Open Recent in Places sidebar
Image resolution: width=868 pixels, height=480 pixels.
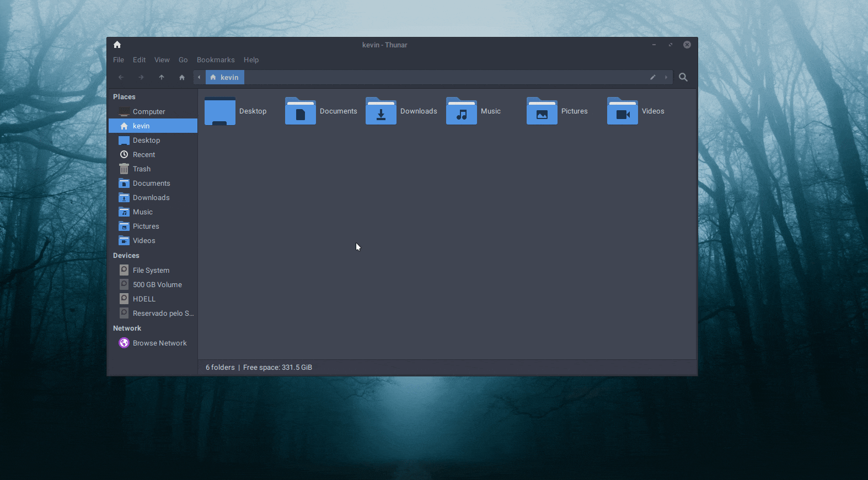[x=144, y=155]
